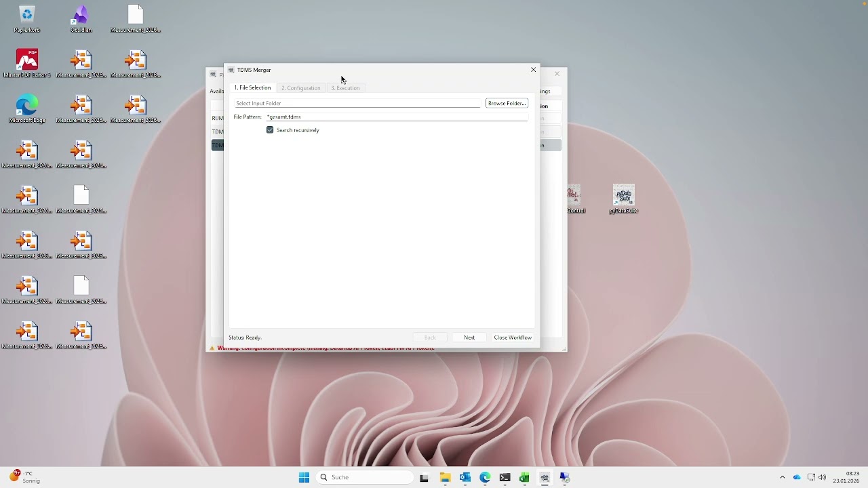Click the Next button
The height and width of the screenshot is (488, 868).
[x=469, y=338]
